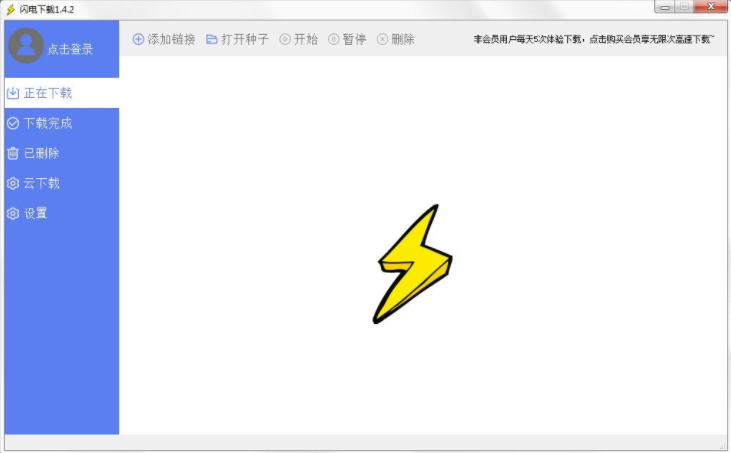The width and height of the screenshot is (731, 453).
Task: Click the 闪电下载1.4.2 title bar text
Action: pyautogui.click(x=47, y=9)
